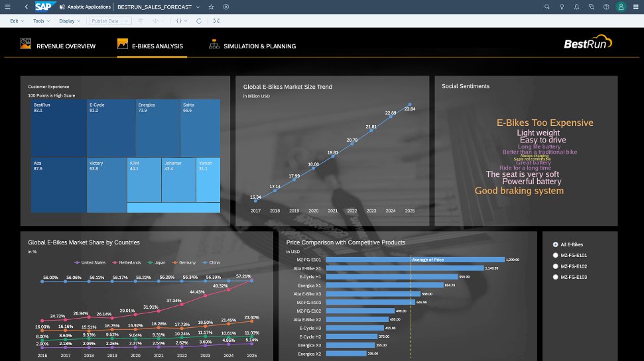Click the E-Cycle 81.2 treemap tile

click(x=111, y=128)
